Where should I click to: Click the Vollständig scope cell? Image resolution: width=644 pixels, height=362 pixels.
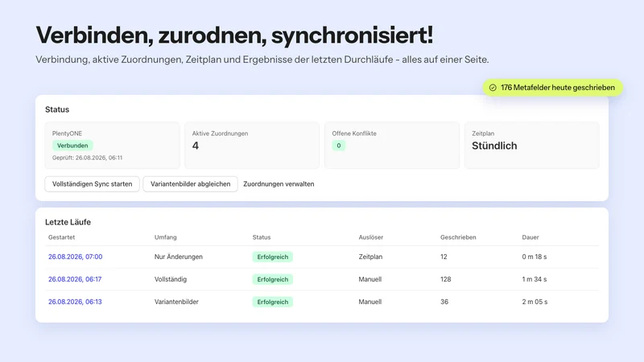point(171,279)
